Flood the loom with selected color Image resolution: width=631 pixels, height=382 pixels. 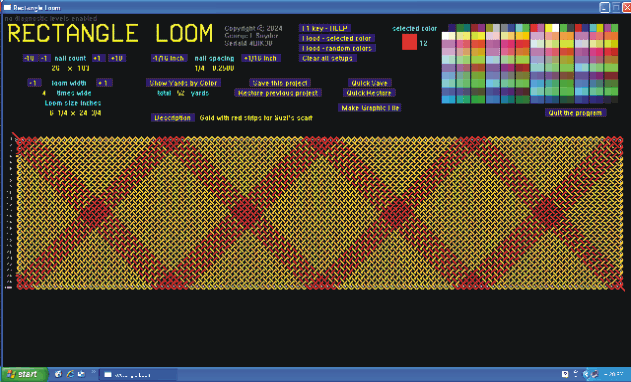[337, 38]
